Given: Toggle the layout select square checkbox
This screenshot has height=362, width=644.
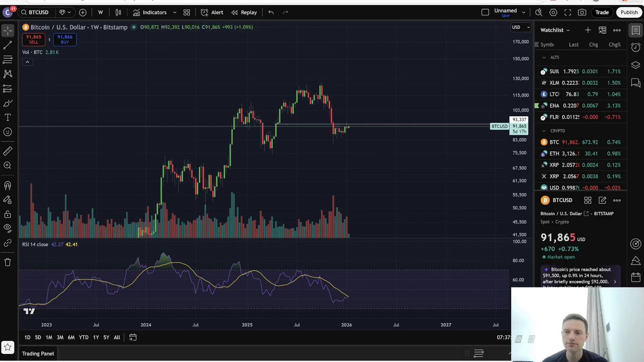Looking at the screenshot, I should 485,12.
